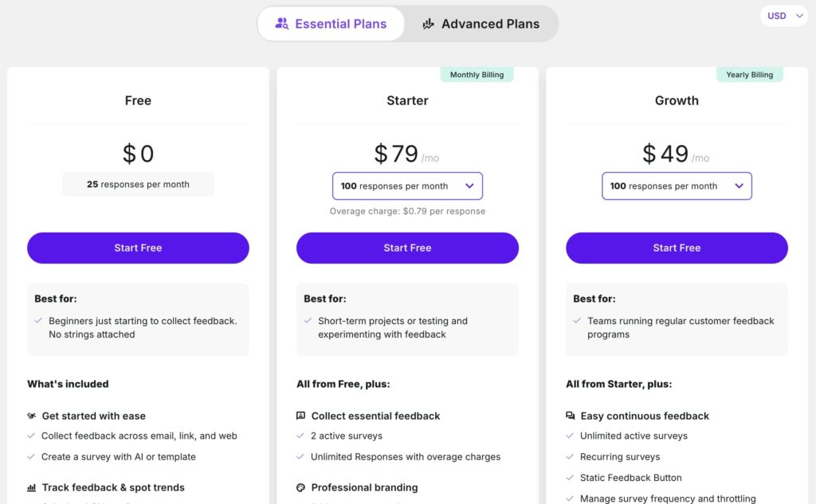Screen dimensions: 816x504
Task: Click the Essential Plans people icon
Action: click(281, 23)
